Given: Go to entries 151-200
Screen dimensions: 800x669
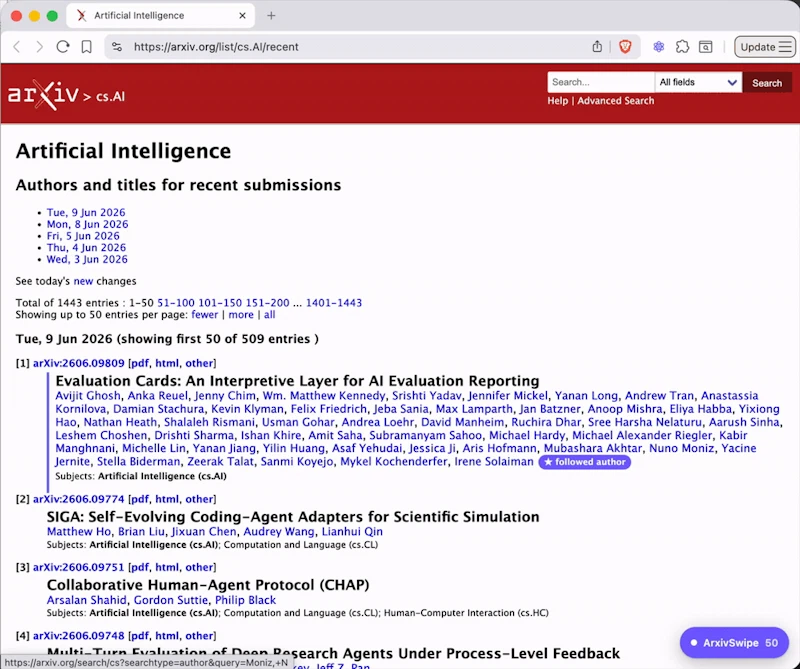Looking at the screenshot, I should pos(267,303).
